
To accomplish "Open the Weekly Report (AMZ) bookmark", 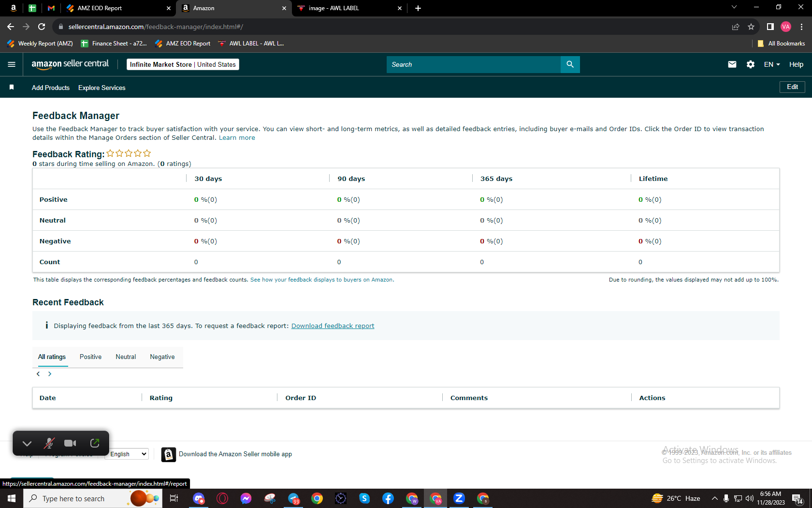I will point(40,44).
